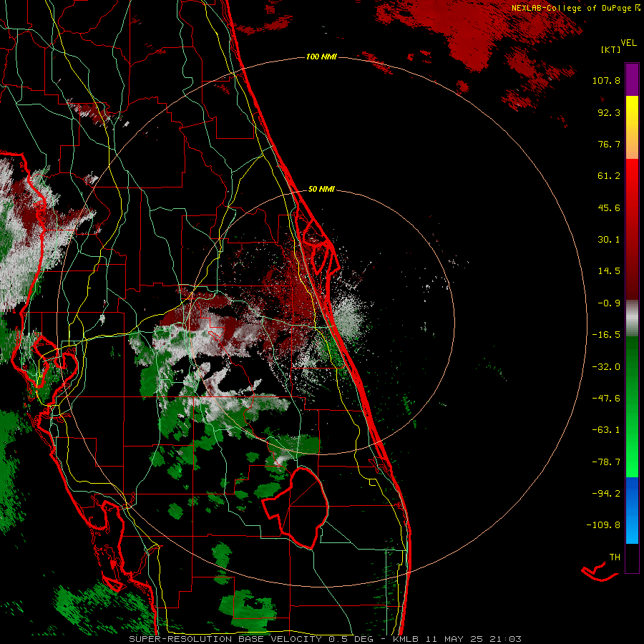Image resolution: width=644 pixels, height=644 pixels.
Task: Click the 100 NMI range ring label
Action: pos(321,57)
